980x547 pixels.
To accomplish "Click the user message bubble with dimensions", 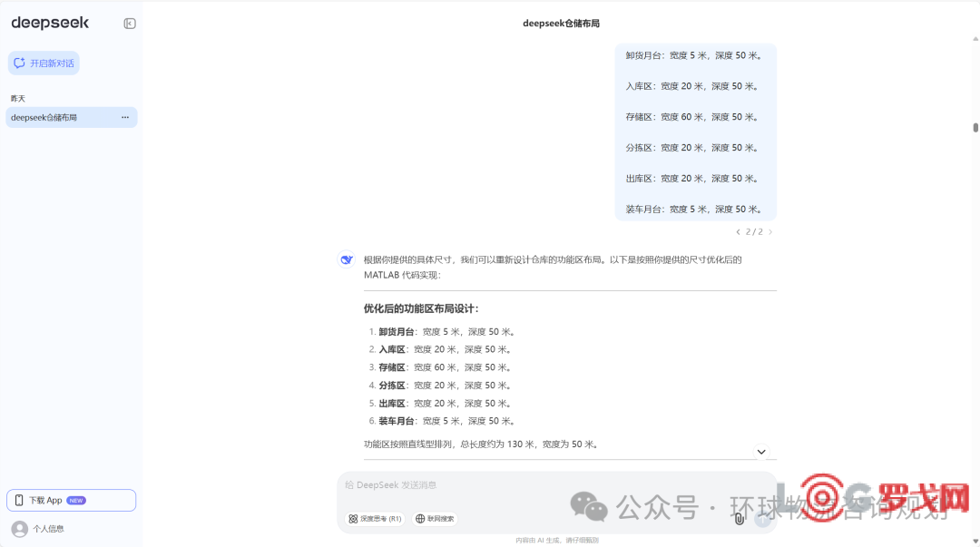I will (x=695, y=132).
